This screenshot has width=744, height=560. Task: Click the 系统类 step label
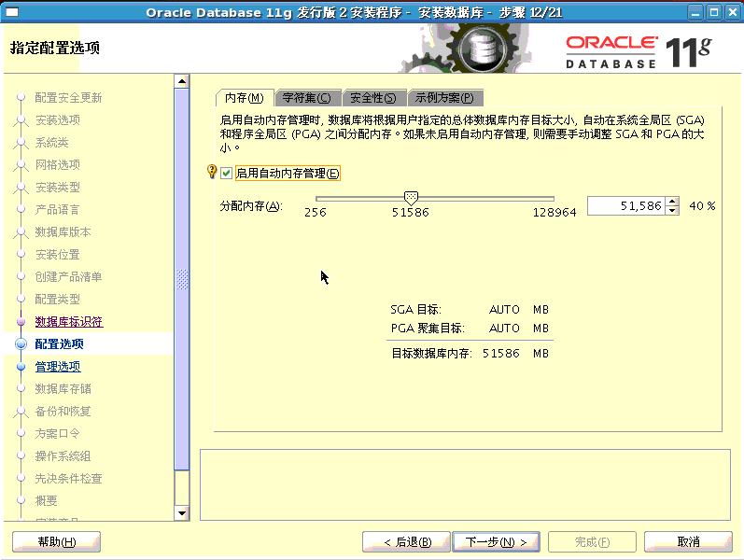52,143
